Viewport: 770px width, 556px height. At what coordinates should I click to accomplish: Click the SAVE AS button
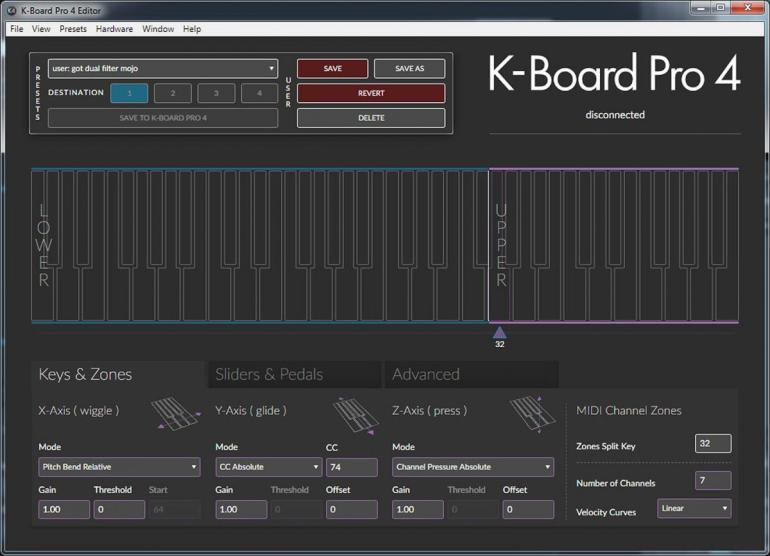[410, 69]
